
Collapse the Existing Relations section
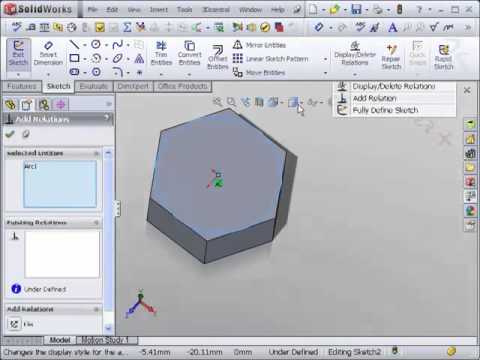coord(97,222)
